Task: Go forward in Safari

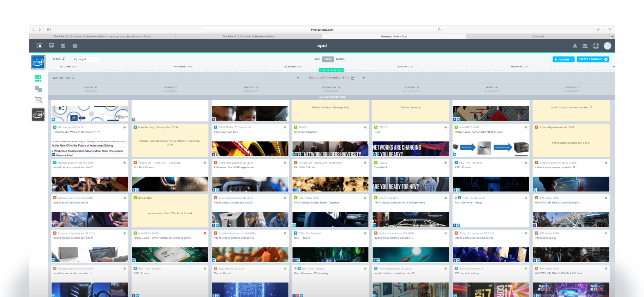Action: pyautogui.click(x=40, y=30)
